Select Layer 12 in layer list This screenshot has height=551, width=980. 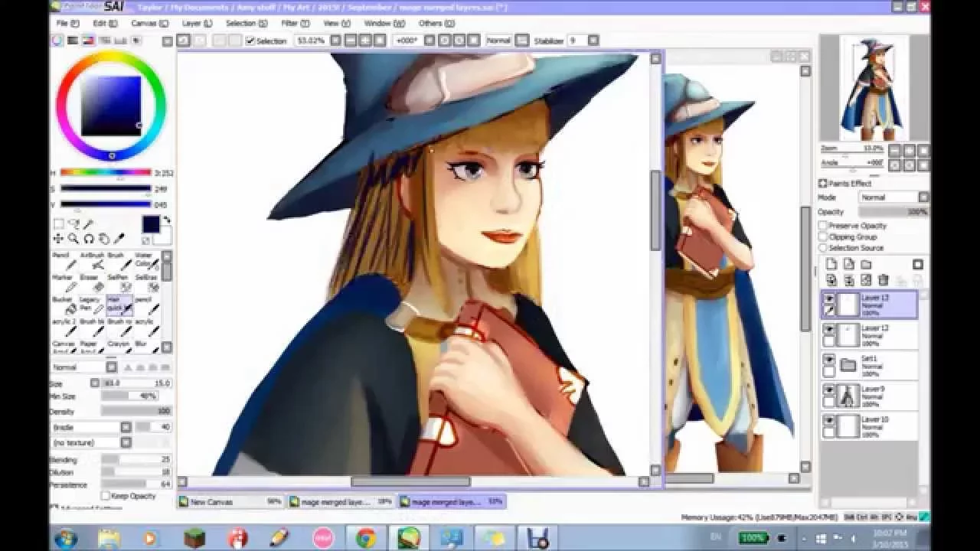tap(870, 334)
